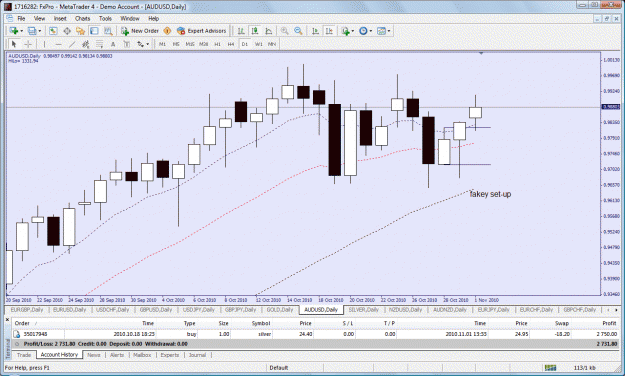Select the standard Cursor tool
The image size is (625, 376).
tap(14, 44)
